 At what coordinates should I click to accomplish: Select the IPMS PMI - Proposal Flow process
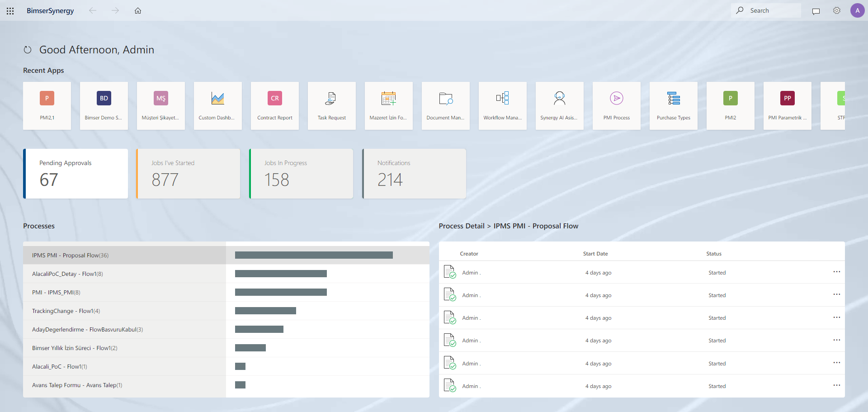coord(124,255)
